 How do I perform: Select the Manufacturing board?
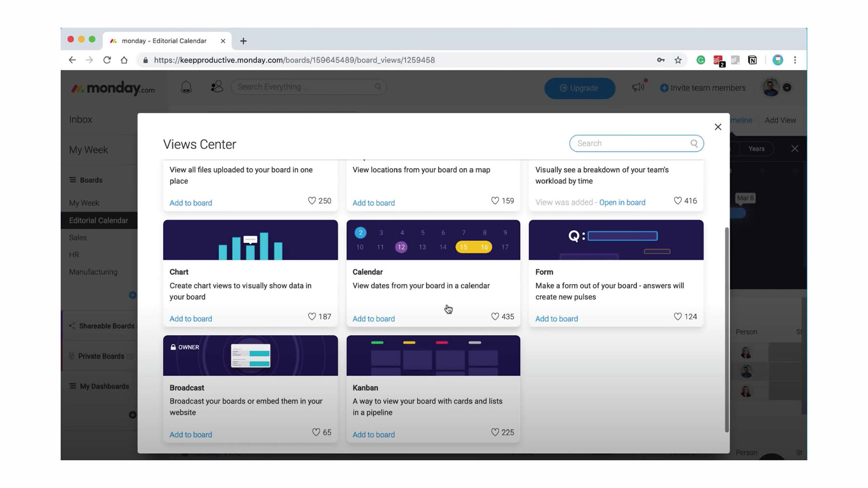tap(93, 272)
